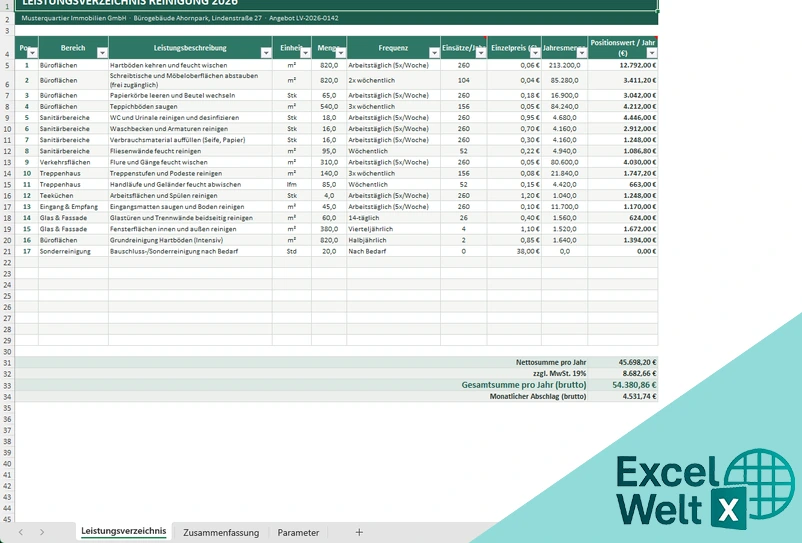Open the Frequenz column filter dropdown
Viewport: 802px width, 543px height.
(434, 53)
